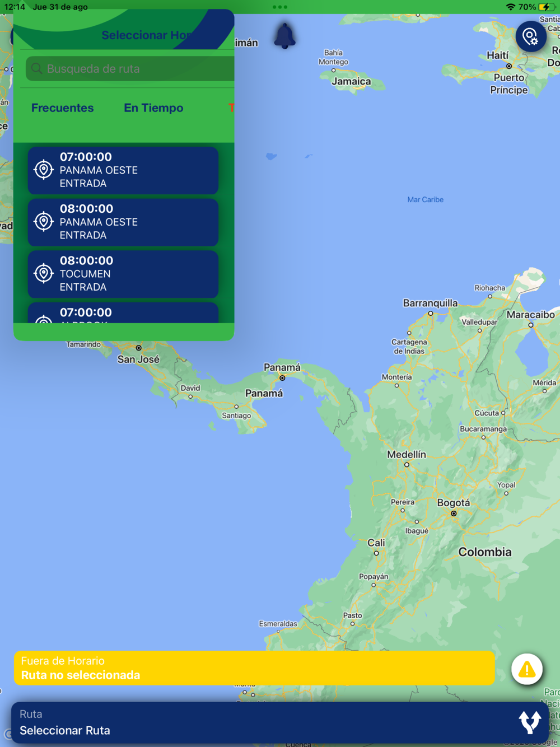Focus the Busqueda de ruta search field
The image size is (560, 747).
click(x=130, y=68)
